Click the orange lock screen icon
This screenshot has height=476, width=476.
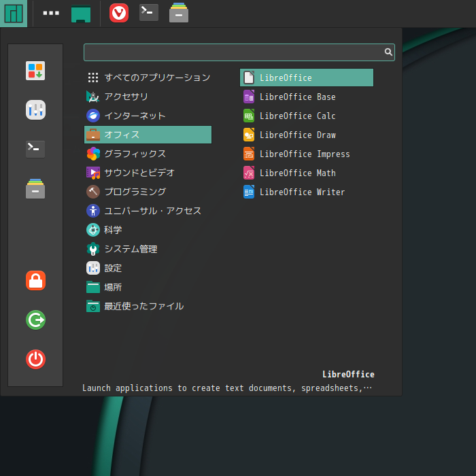[35, 280]
